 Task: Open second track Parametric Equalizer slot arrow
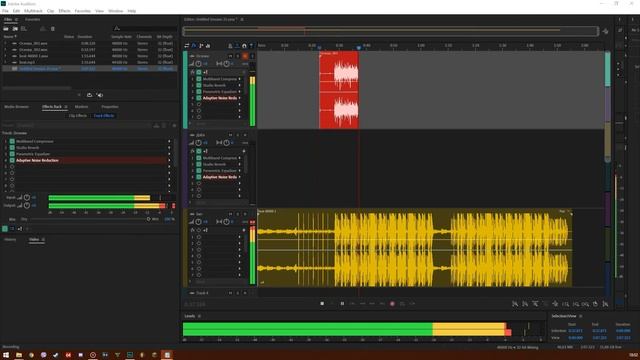[240, 171]
